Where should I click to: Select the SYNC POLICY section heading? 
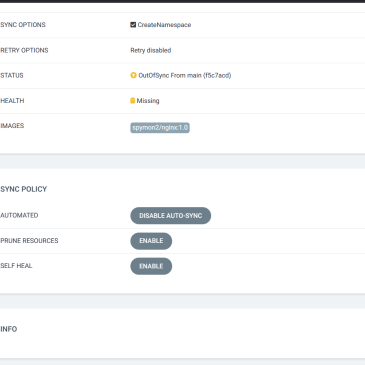(x=24, y=189)
